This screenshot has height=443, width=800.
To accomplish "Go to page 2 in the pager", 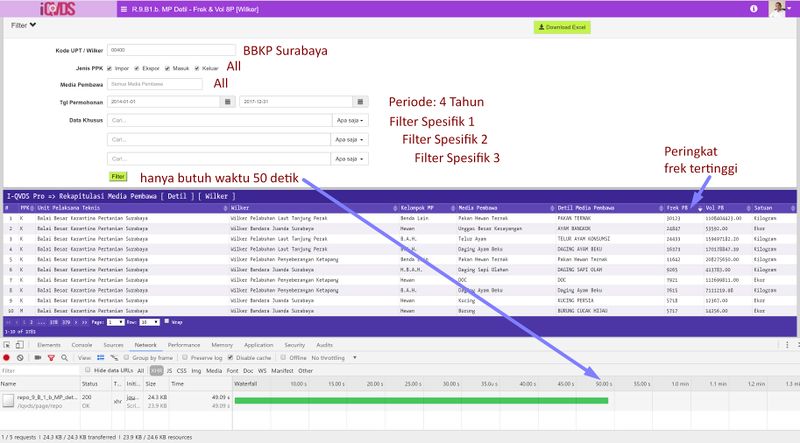I will (x=31, y=323).
